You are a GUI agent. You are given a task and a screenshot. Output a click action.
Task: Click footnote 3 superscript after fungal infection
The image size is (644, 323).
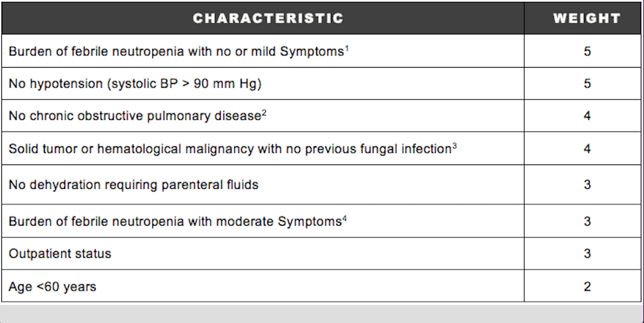coord(455,146)
